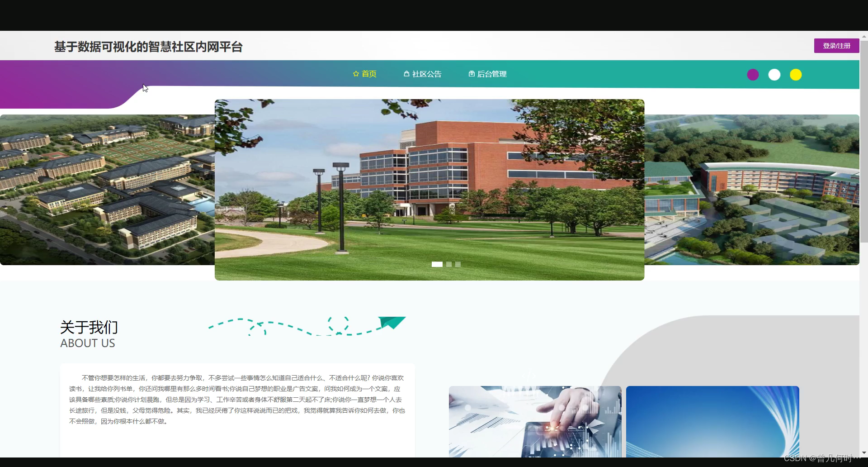Select the first carousel indicator
The width and height of the screenshot is (868, 467).
point(437,264)
